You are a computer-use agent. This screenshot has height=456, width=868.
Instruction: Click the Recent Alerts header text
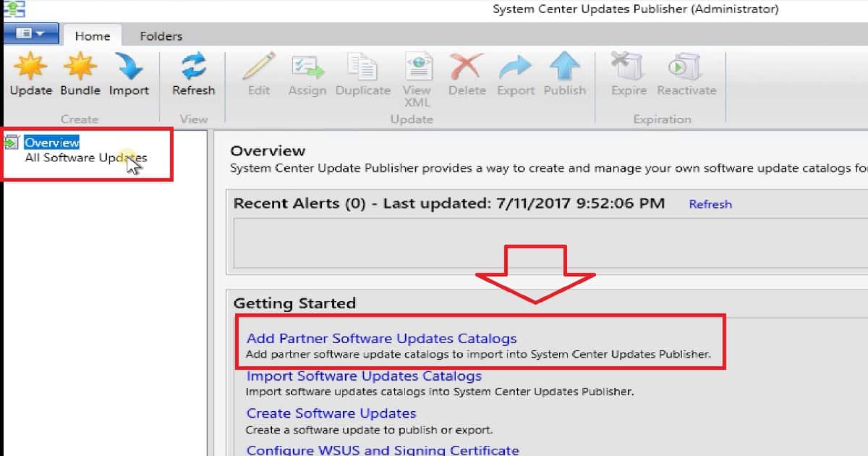(x=448, y=203)
